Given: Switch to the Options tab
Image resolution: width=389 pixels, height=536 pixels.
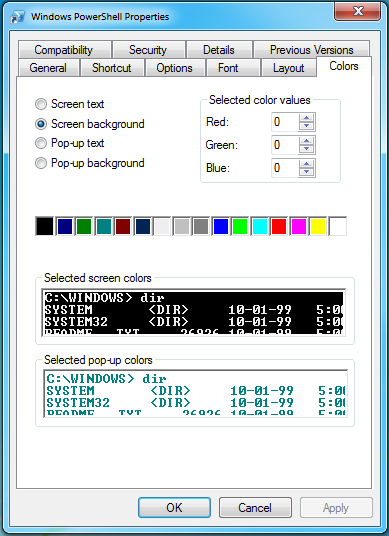Looking at the screenshot, I should pos(175,68).
